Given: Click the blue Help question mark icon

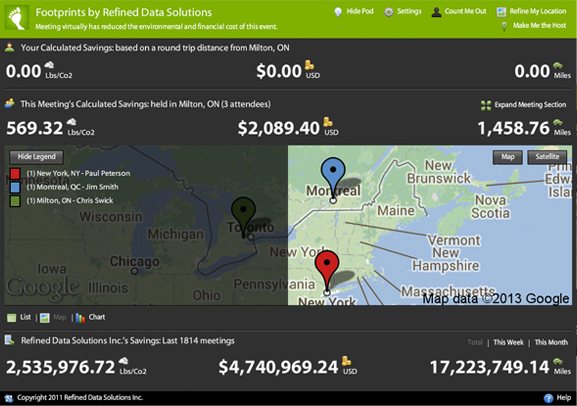Looking at the screenshot, I should [548, 398].
